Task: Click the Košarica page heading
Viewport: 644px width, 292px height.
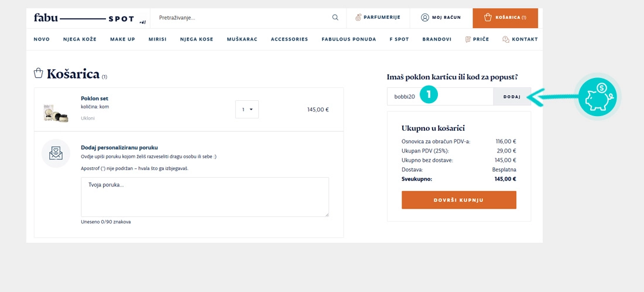Action: [73, 74]
